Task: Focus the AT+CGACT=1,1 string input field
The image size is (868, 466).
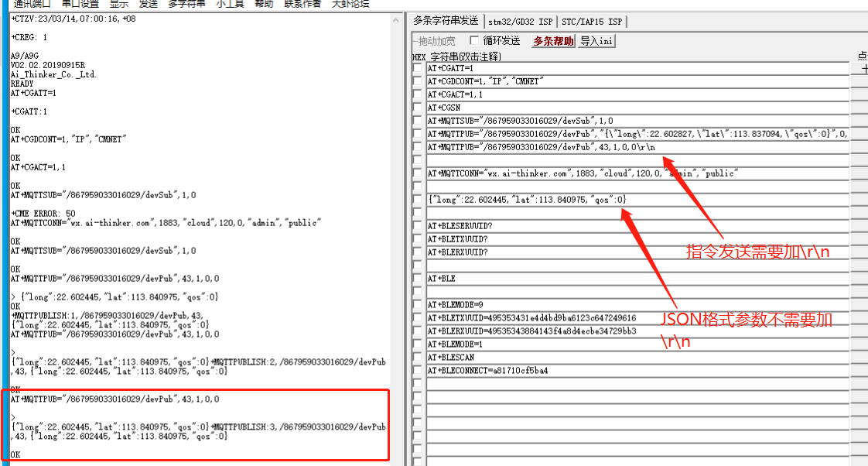Action: click(x=637, y=94)
